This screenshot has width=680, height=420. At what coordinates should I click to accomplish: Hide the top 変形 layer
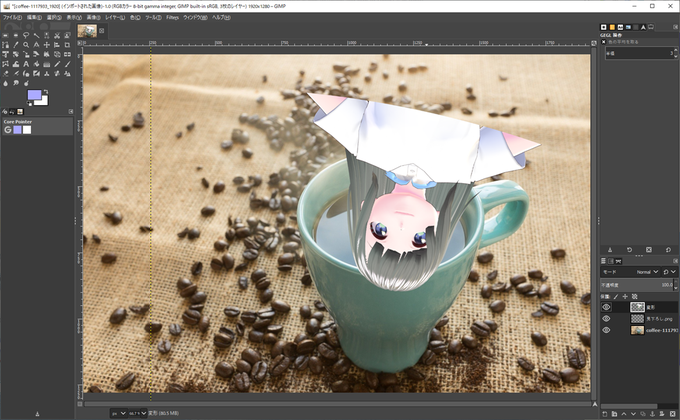click(606, 307)
